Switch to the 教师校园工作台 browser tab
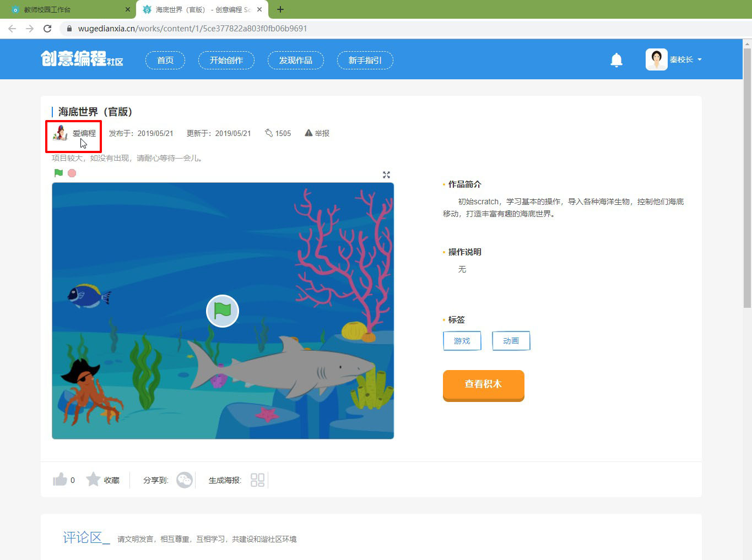 [x=69, y=9]
